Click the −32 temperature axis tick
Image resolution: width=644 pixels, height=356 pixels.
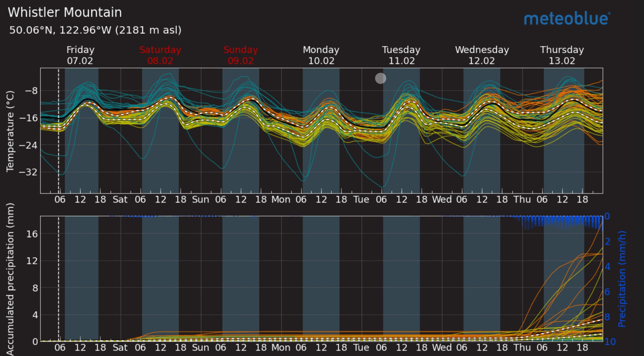(x=28, y=172)
